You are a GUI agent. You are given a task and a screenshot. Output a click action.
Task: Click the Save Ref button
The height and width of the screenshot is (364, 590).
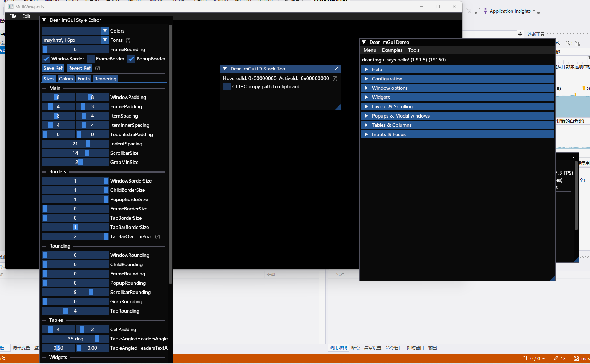pyautogui.click(x=53, y=68)
